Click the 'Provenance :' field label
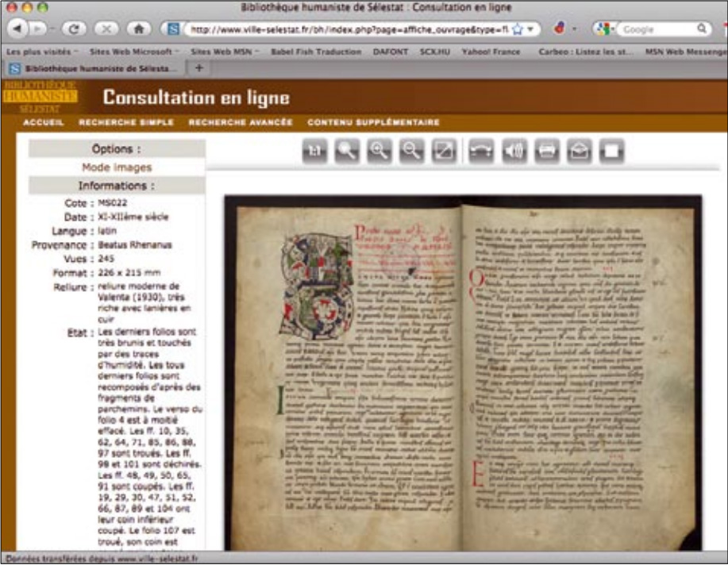The image size is (728, 565). coord(63,244)
